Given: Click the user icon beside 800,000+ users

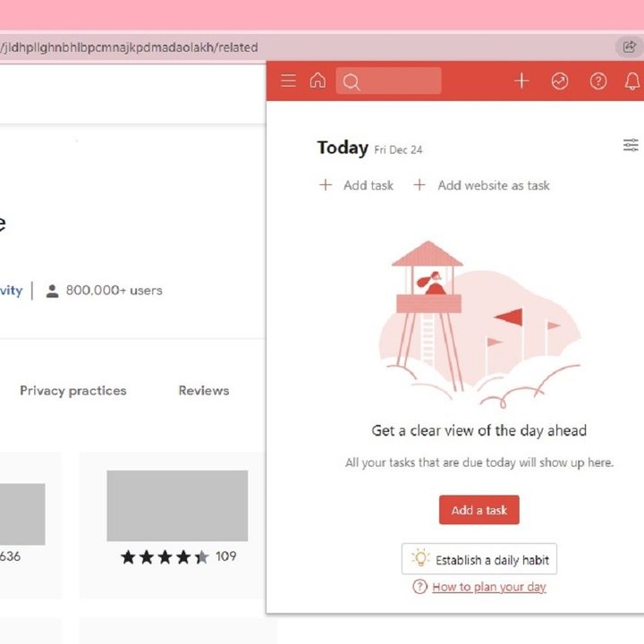Looking at the screenshot, I should [x=52, y=291].
